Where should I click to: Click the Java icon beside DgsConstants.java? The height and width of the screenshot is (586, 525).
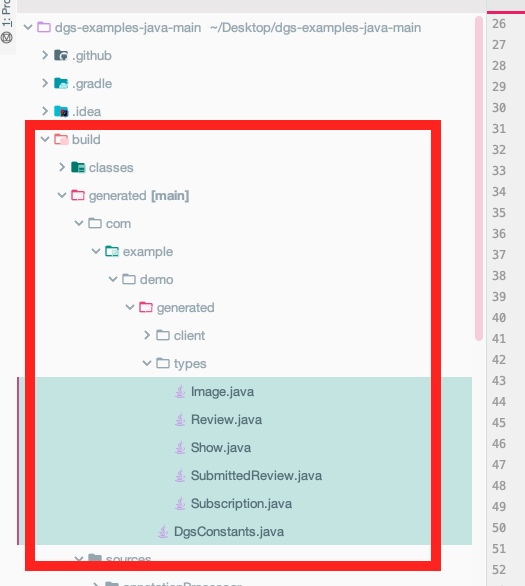[163, 531]
